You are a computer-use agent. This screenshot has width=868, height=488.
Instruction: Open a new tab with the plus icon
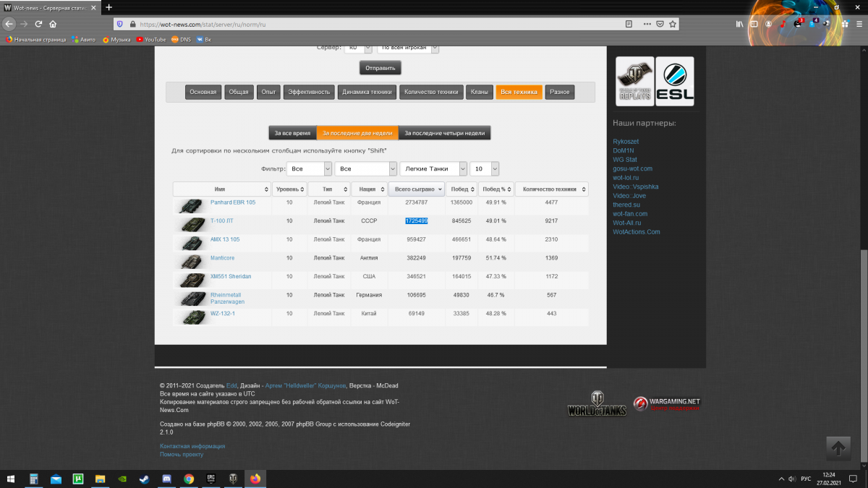click(x=109, y=7)
